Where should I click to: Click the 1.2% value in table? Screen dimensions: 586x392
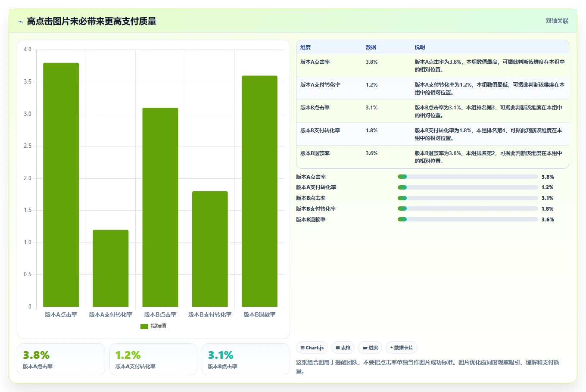coord(372,85)
